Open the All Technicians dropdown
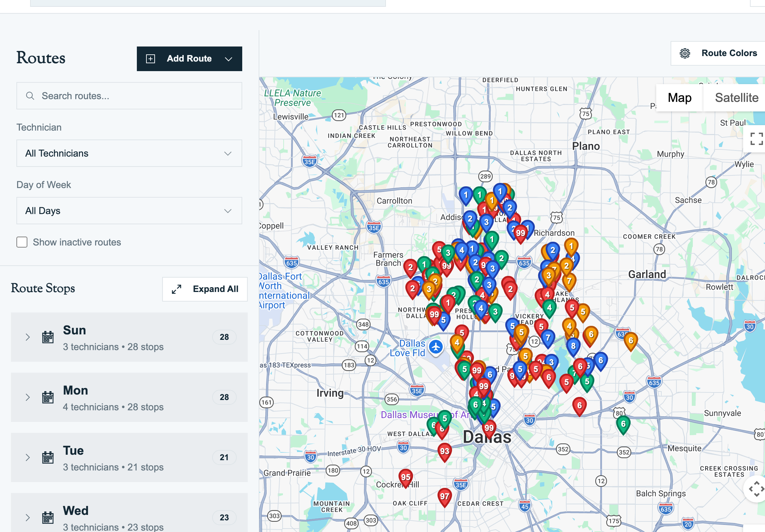 129,153
